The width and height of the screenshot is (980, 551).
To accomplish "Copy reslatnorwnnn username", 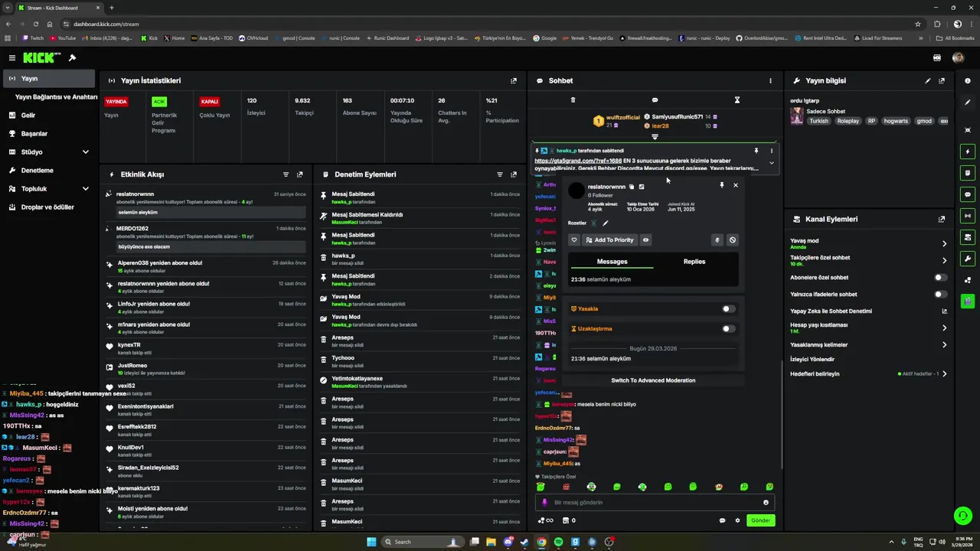I will tap(632, 187).
